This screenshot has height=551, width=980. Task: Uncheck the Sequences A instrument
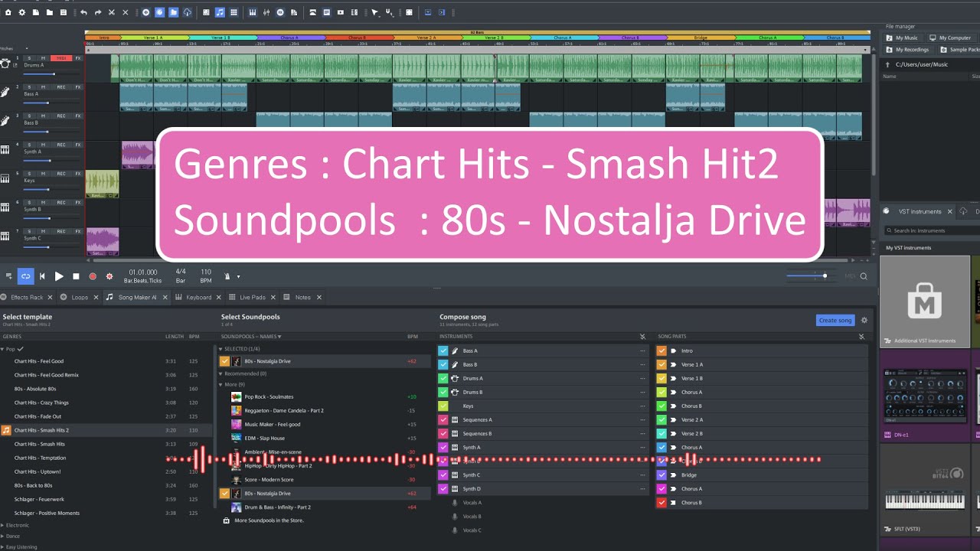[443, 419]
